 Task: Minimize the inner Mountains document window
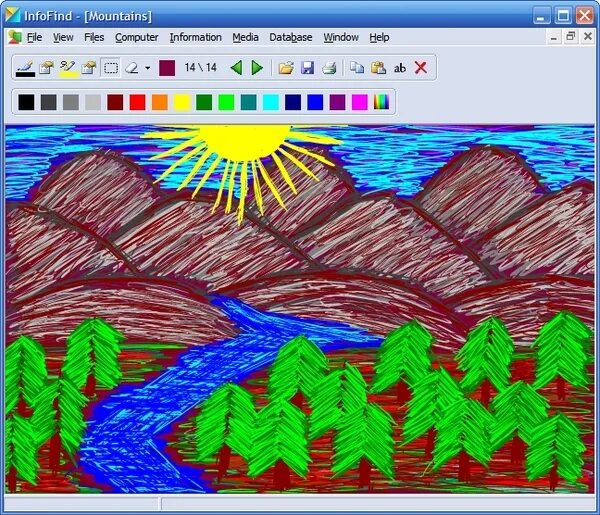[553, 37]
